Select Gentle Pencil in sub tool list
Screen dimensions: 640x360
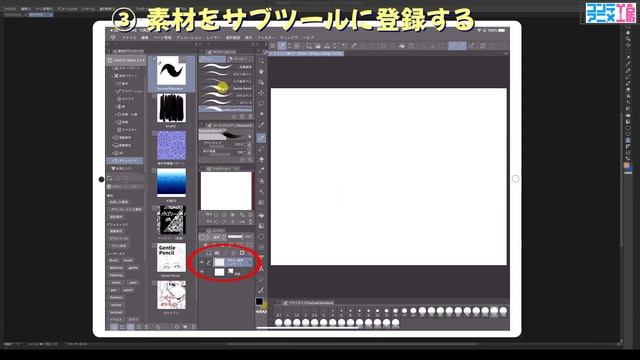[x=226, y=88]
